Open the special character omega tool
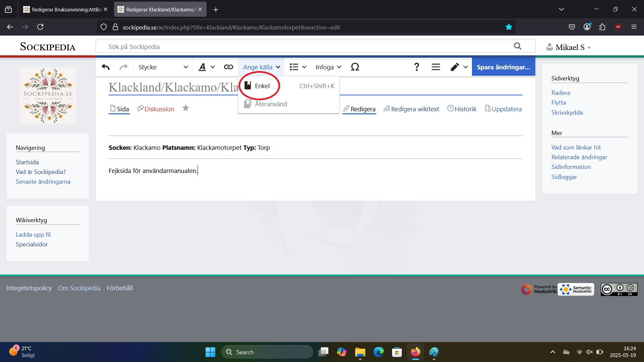 click(x=355, y=67)
